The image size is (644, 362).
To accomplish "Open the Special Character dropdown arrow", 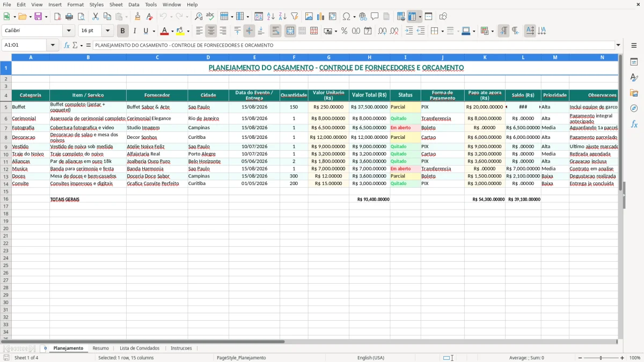I will 355,17.
